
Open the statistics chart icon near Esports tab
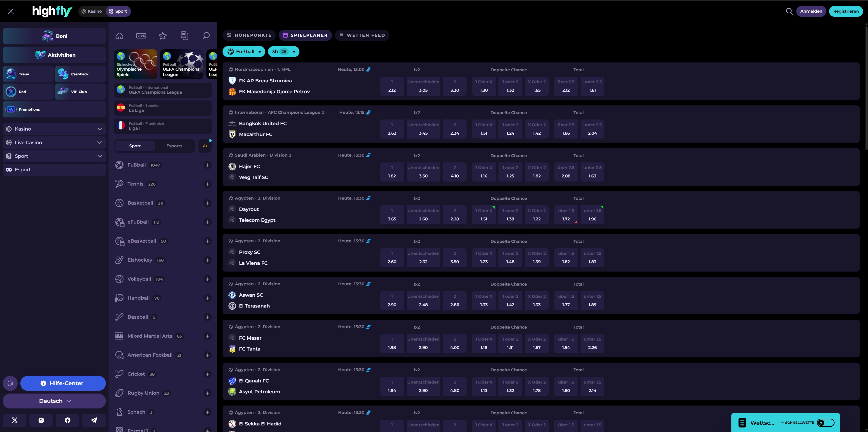tap(205, 146)
